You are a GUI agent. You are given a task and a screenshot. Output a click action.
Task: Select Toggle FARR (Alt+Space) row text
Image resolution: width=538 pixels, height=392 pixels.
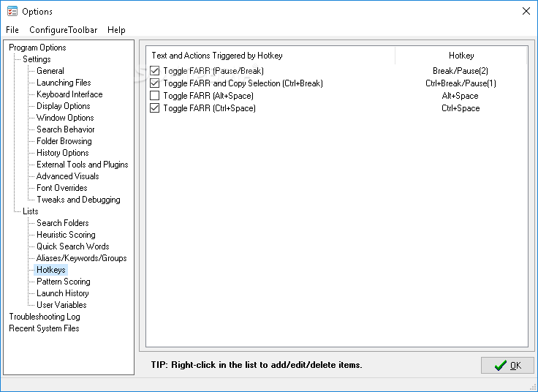tap(208, 95)
